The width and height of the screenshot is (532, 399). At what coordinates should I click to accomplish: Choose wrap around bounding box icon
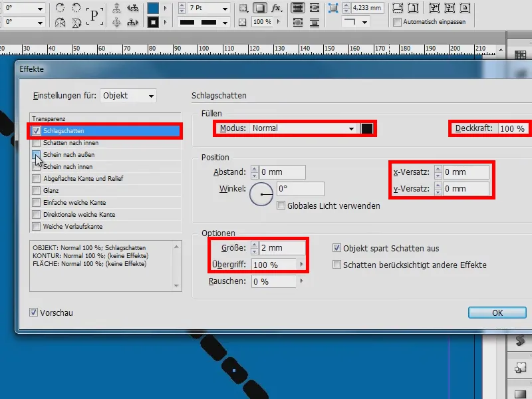pyautogui.click(x=315, y=7)
